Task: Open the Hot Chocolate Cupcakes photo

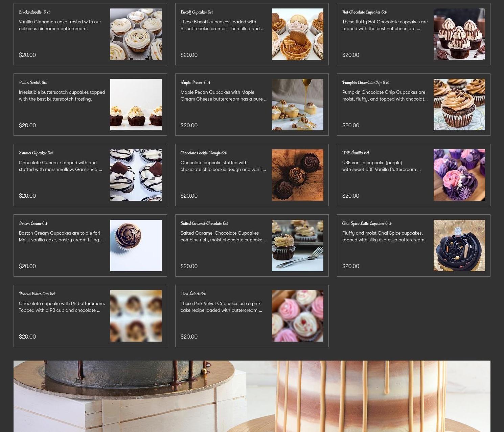Action: tap(459, 34)
